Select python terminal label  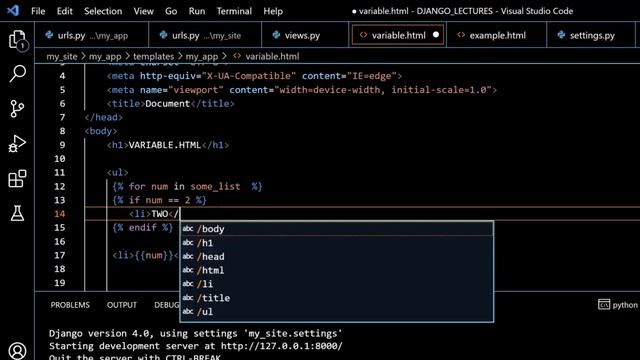tap(625, 305)
